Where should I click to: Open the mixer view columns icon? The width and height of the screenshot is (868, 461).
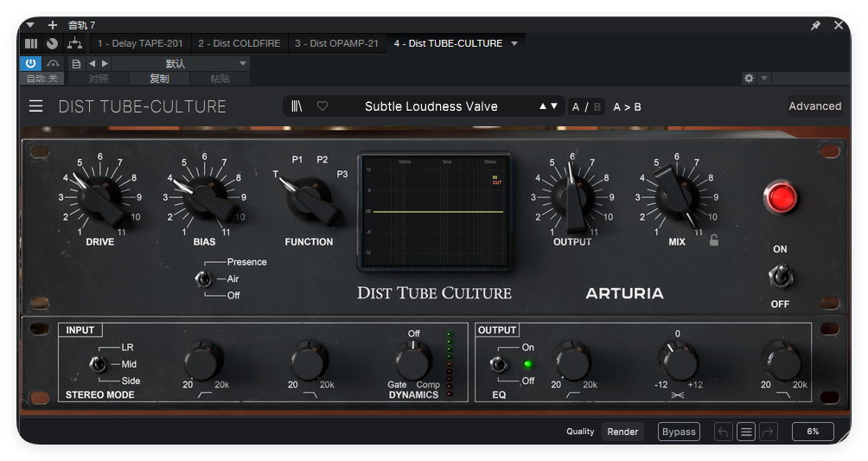31,43
